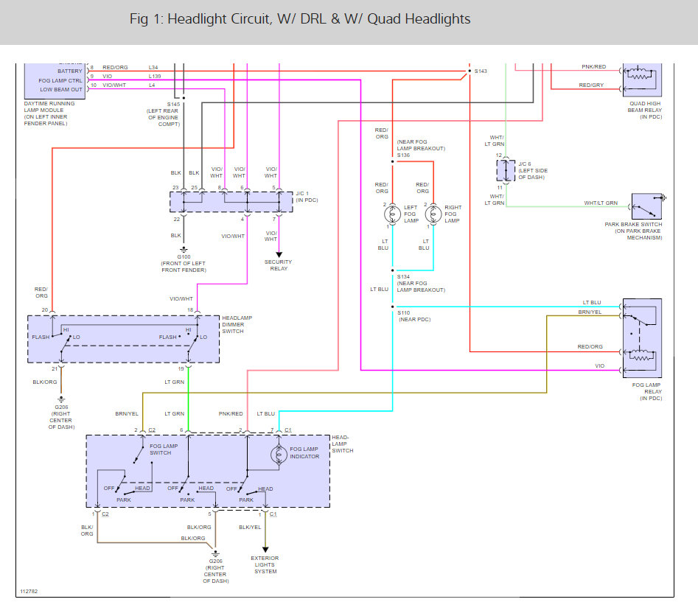Click the 'G100 (FRONT OF LEFT FRONT FENDER)' label
This screenshot has height=616, width=698.
click(x=184, y=264)
